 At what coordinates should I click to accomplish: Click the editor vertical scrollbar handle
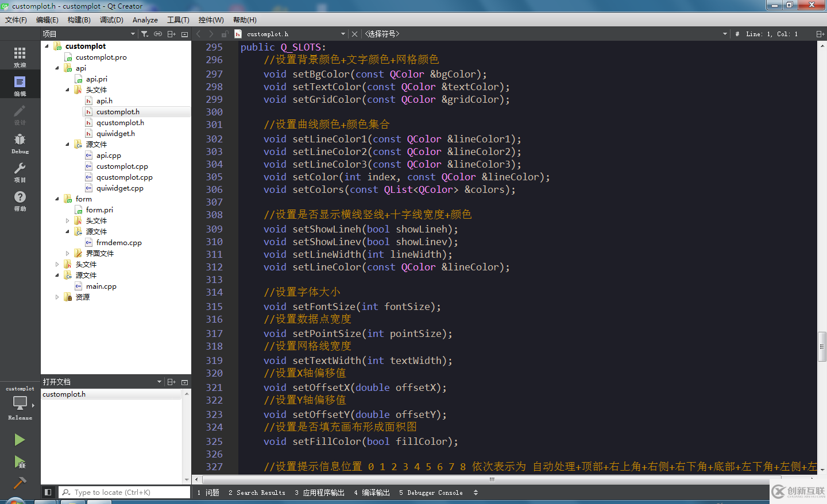pyautogui.click(x=822, y=346)
